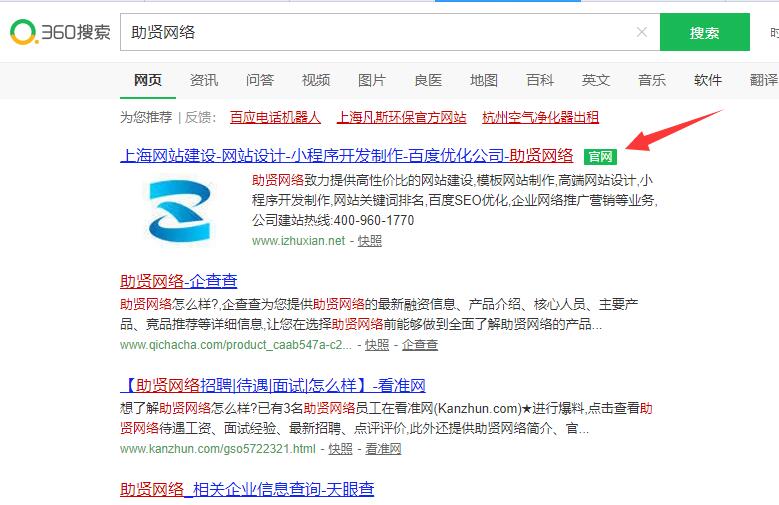Click the green 搜索 button
This screenshot has height=505, width=779.
click(x=704, y=32)
